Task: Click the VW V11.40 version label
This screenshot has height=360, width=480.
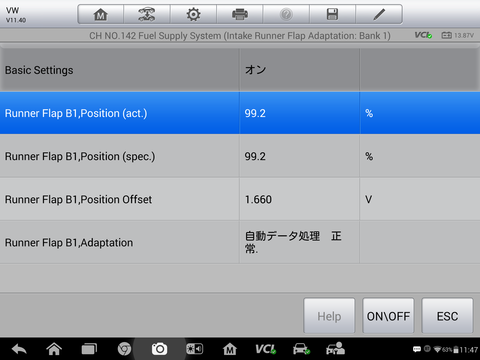Action: [x=16, y=15]
